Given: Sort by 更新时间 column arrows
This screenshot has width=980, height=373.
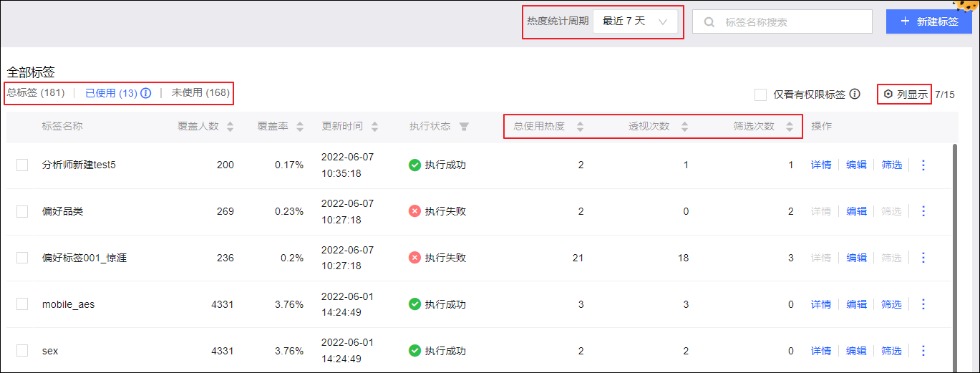Looking at the screenshot, I should (x=374, y=127).
